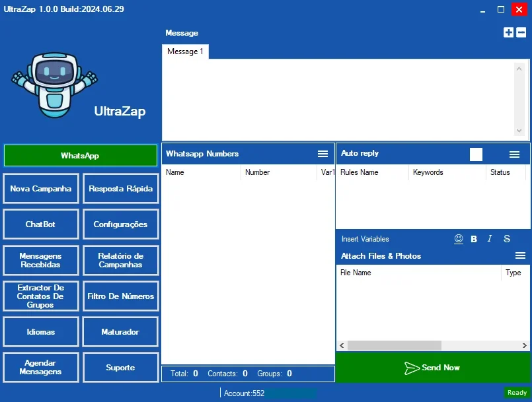532x402 pixels.
Task: Remove message with the minus icon
Action: [521, 32]
